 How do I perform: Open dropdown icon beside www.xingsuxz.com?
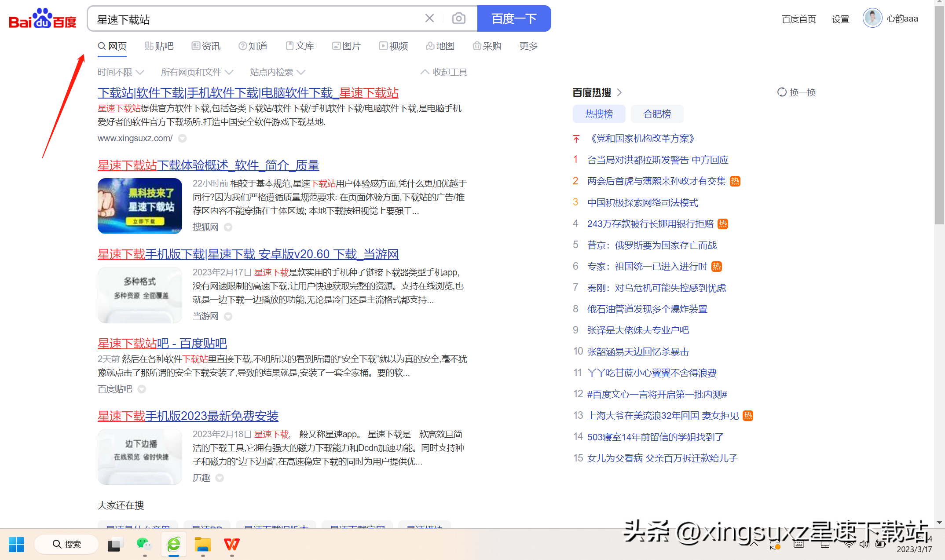[x=182, y=139]
